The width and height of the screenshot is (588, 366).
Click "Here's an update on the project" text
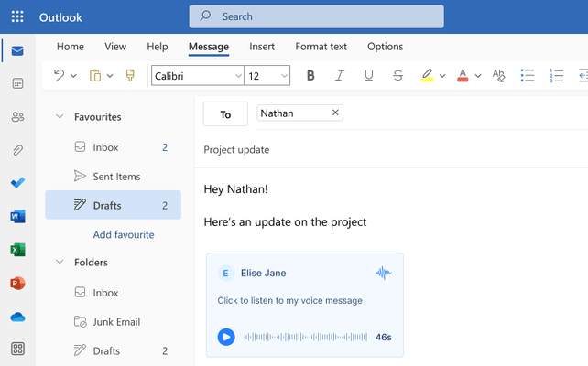click(x=285, y=221)
